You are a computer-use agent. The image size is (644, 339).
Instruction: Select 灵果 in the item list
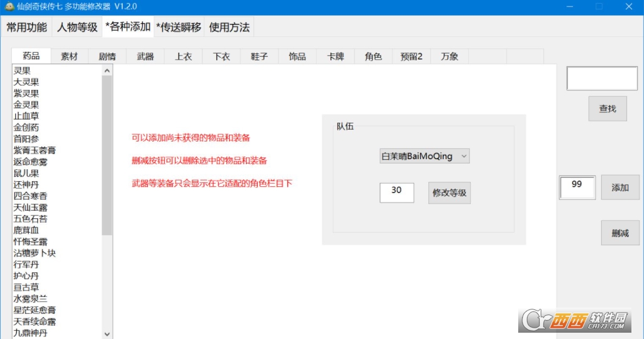(22, 70)
